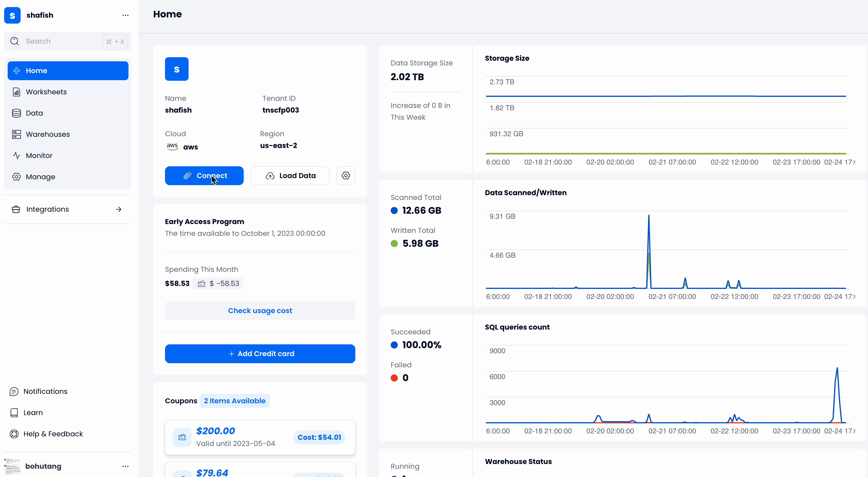Viewport: 868px width, 477px height.
Task: Open Data section in sidebar
Action: click(x=34, y=113)
